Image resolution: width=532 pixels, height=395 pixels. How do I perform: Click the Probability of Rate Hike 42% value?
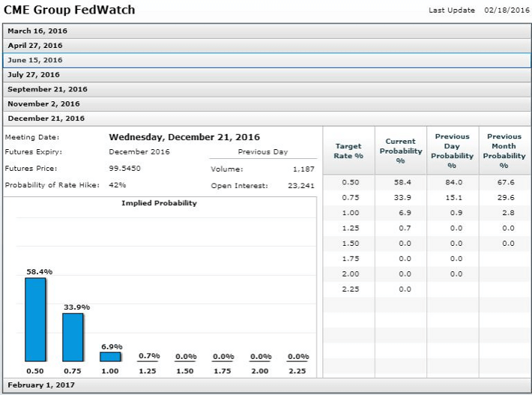[118, 185]
